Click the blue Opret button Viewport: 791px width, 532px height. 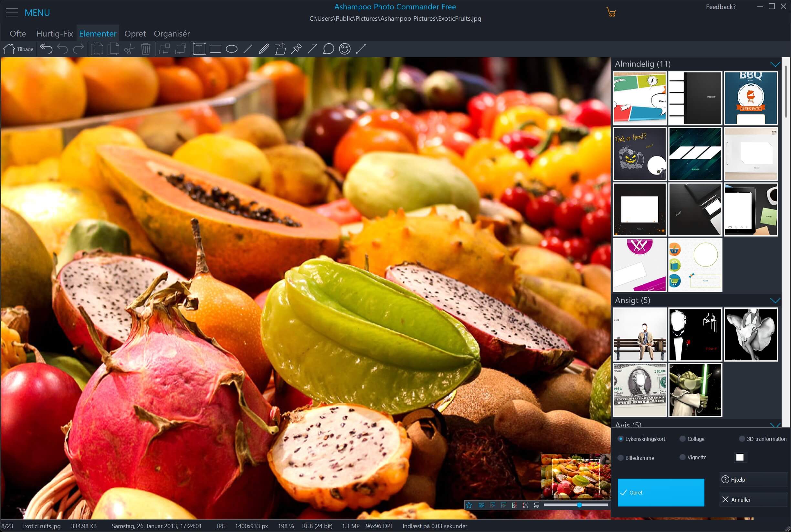click(x=660, y=492)
